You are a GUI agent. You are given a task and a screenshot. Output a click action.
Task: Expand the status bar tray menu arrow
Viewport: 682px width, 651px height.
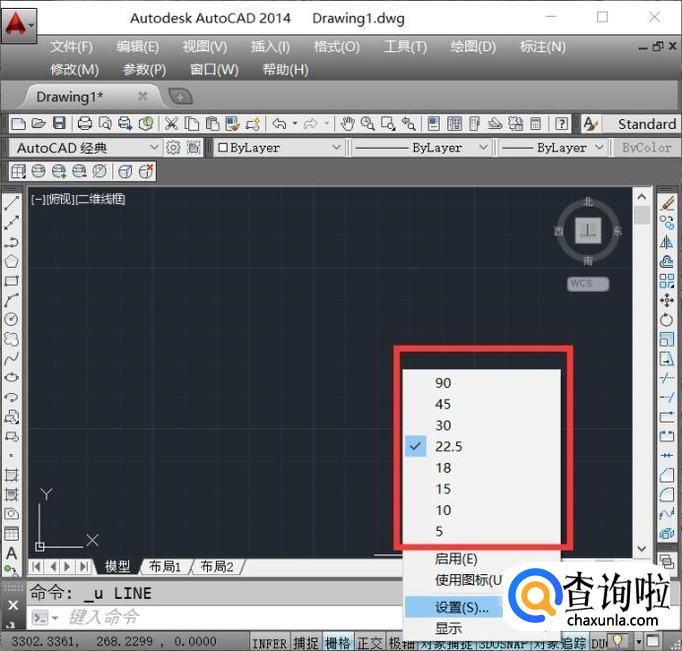point(639,641)
